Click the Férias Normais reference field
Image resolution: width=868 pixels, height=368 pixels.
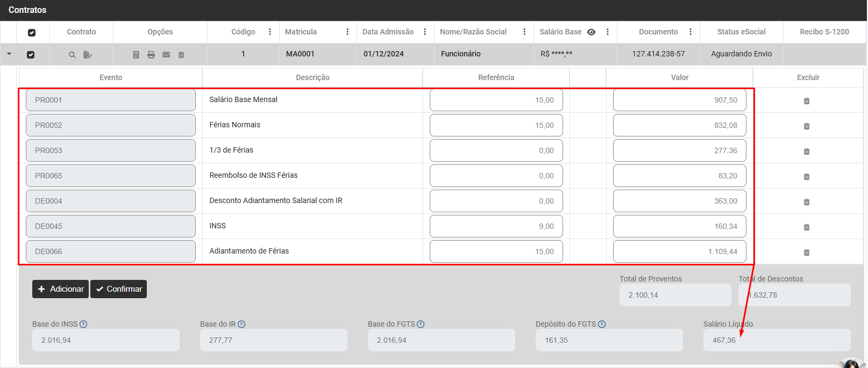[496, 125]
